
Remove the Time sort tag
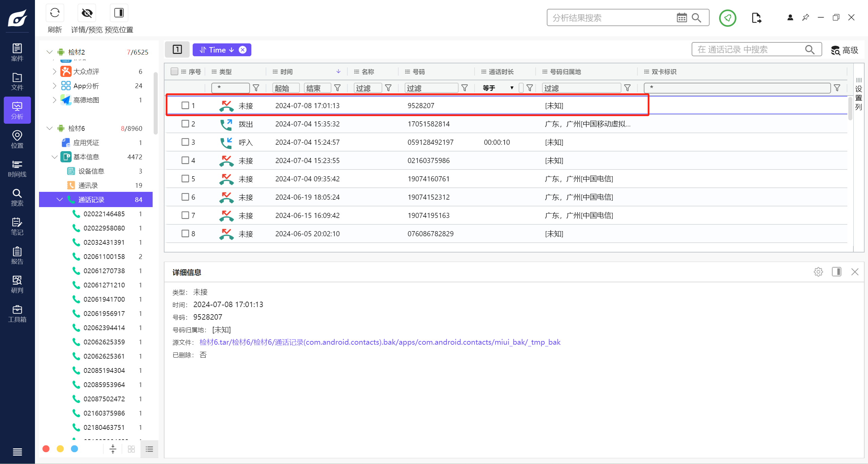243,50
